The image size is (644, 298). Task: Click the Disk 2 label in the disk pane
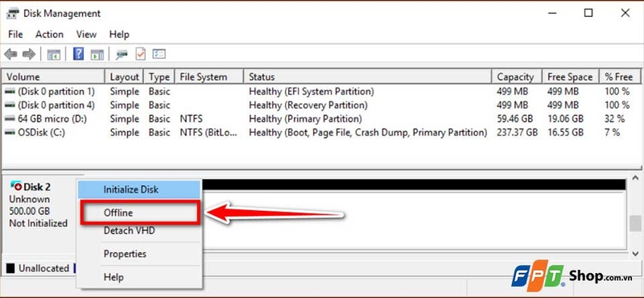point(37,187)
